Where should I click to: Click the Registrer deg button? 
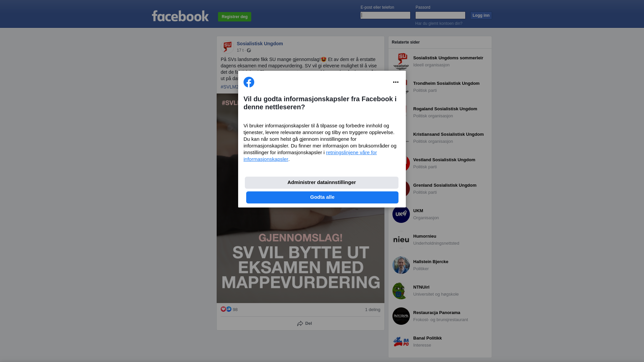(234, 17)
